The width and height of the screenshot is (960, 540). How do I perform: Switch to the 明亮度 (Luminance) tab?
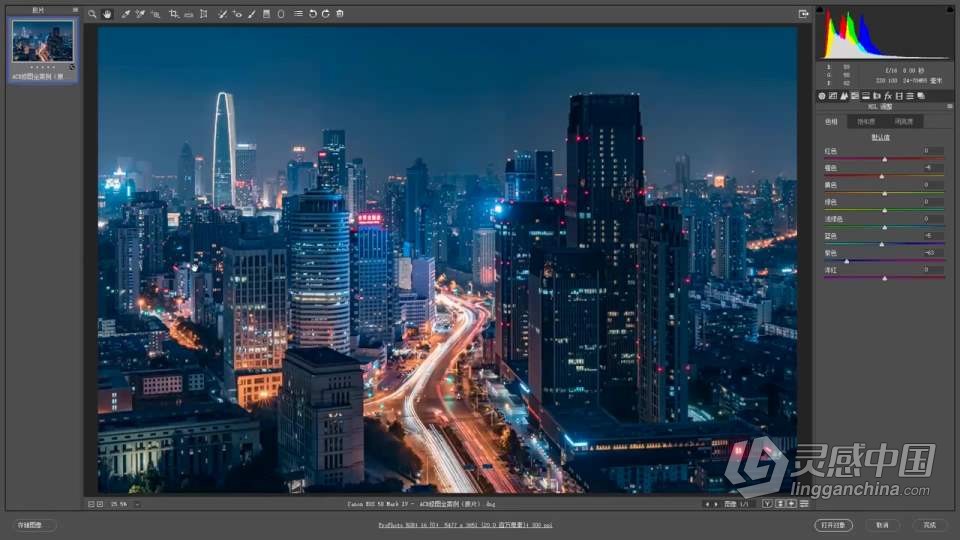[x=904, y=122]
